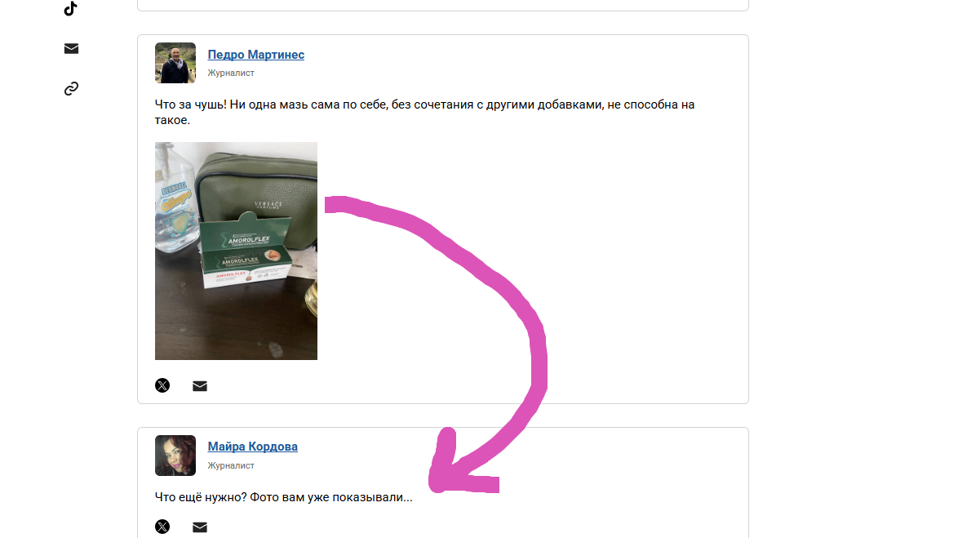Viewport: 980px width, 538px height.
Task: Open the photo attached to Педро's comment
Action: [236, 251]
